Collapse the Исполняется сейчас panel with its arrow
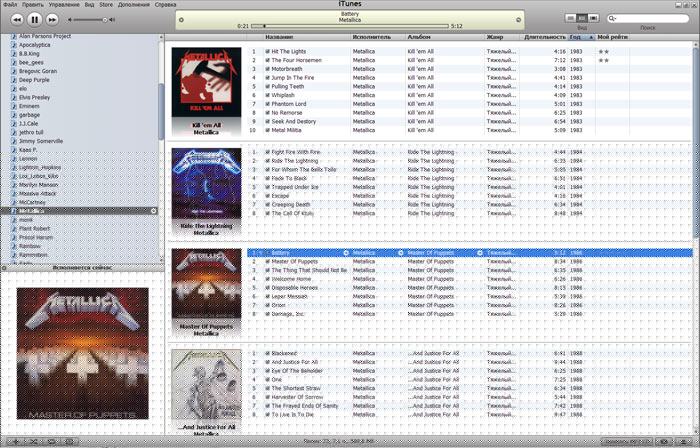Image resolution: width=700 pixels, height=448 pixels. tap(4, 268)
